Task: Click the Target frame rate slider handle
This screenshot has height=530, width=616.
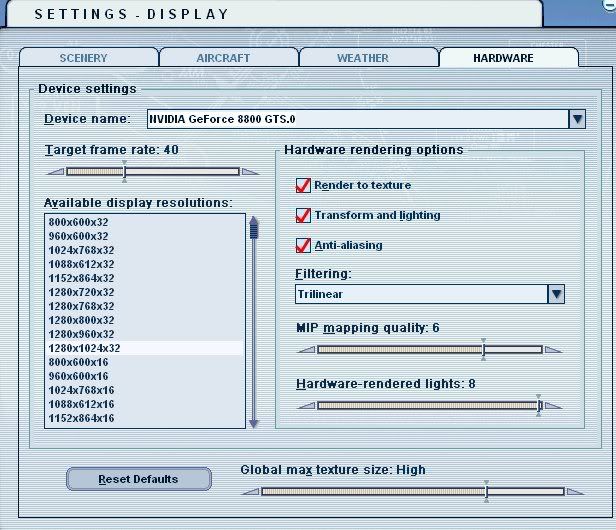Action: point(124,171)
